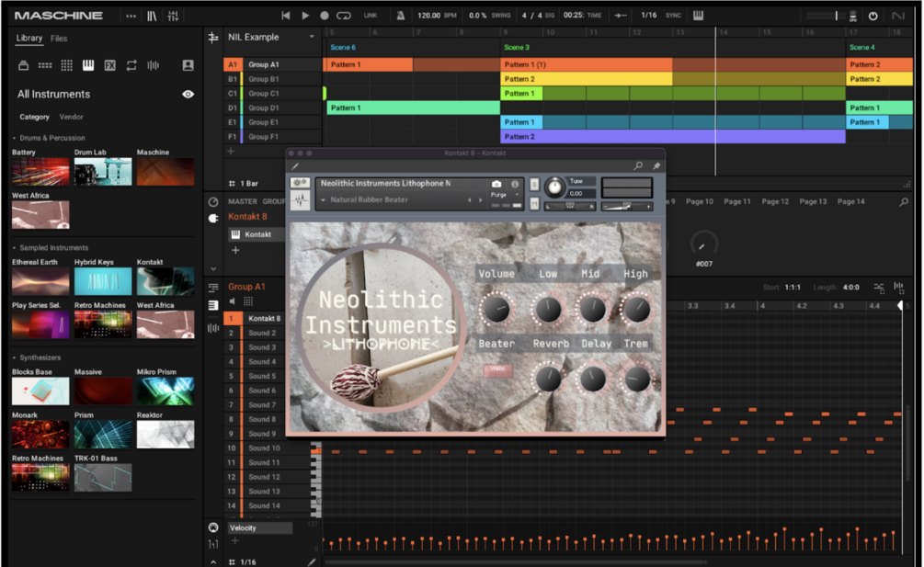Collapse the Sampled Instruments section
This screenshot has height=567, width=924.
14,248
